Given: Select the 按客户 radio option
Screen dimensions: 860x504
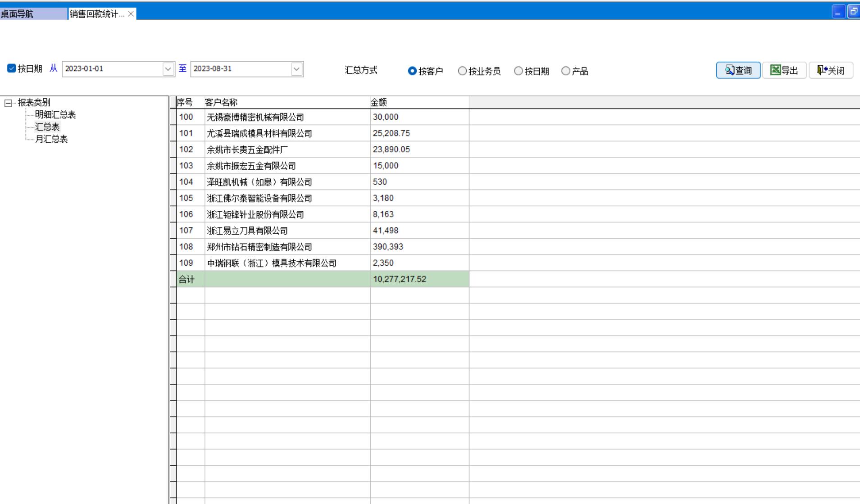Looking at the screenshot, I should (x=412, y=71).
